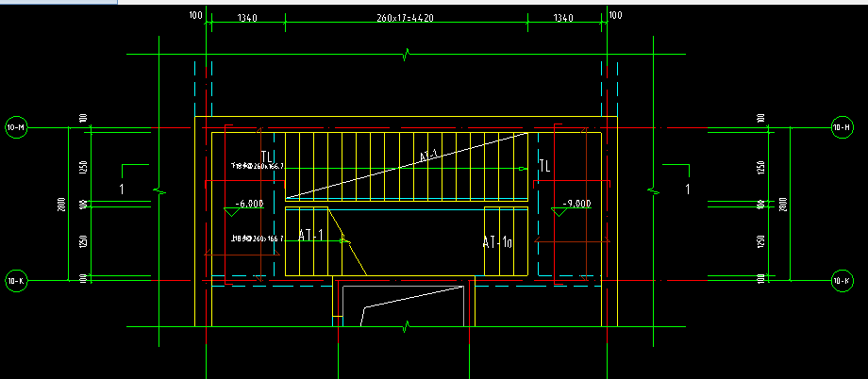Select the right-side 10-K axis bubble

[x=843, y=281]
